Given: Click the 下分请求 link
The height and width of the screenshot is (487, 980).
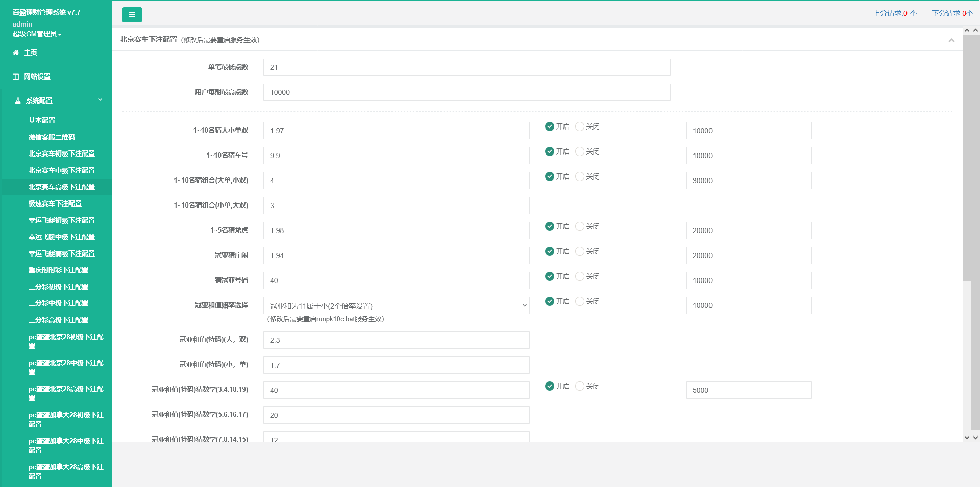Looking at the screenshot, I should 952,13.
